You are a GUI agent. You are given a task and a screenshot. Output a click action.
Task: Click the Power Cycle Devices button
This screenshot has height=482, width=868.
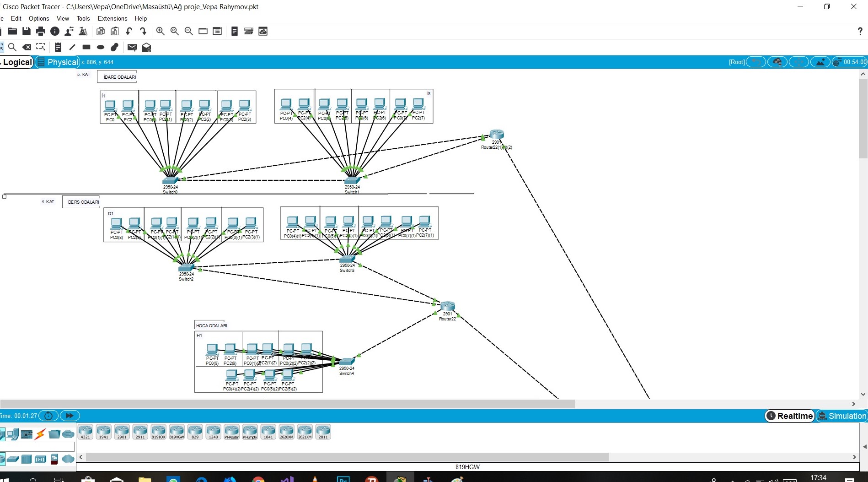pyautogui.click(x=48, y=416)
